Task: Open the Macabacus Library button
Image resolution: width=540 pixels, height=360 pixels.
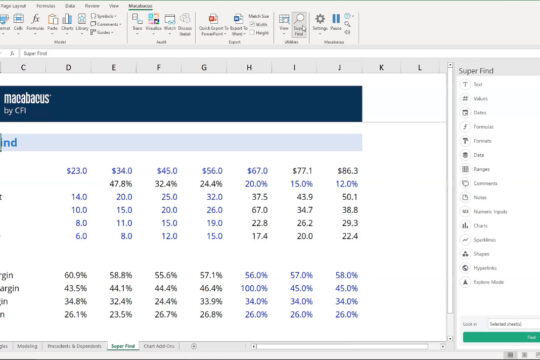Action: (x=82, y=23)
